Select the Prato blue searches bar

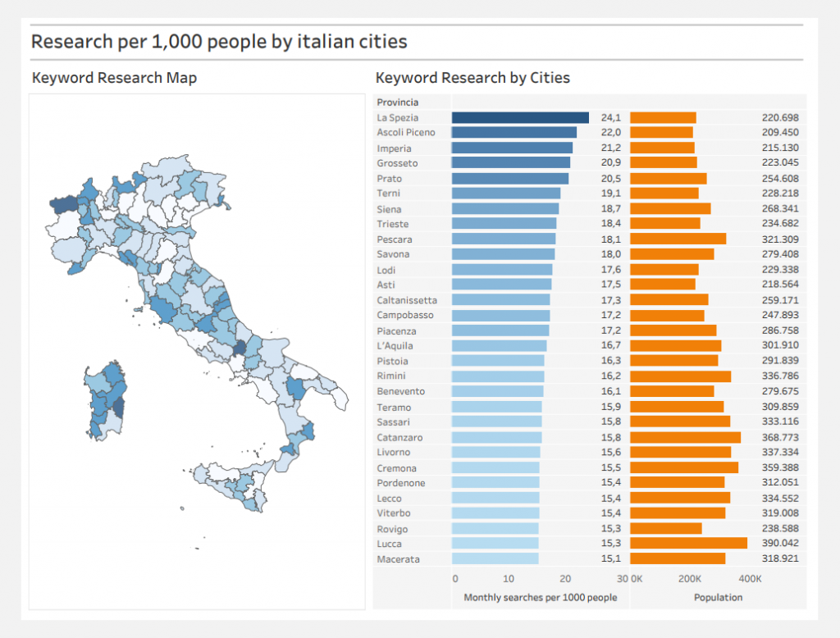pyautogui.click(x=509, y=178)
